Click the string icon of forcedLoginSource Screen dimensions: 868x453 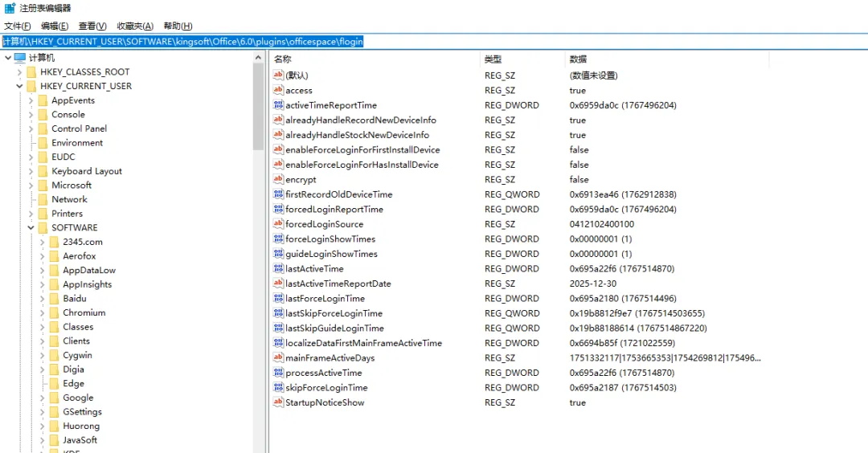point(278,223)
